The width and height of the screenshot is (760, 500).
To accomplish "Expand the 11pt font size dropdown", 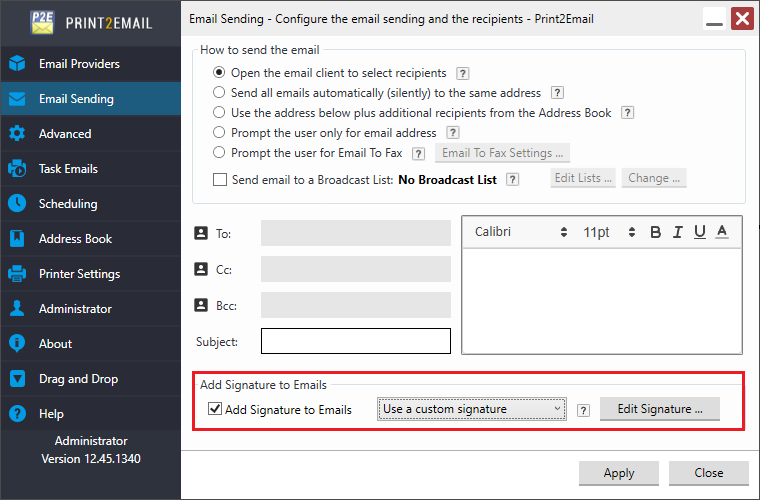I will pos(610,232).
